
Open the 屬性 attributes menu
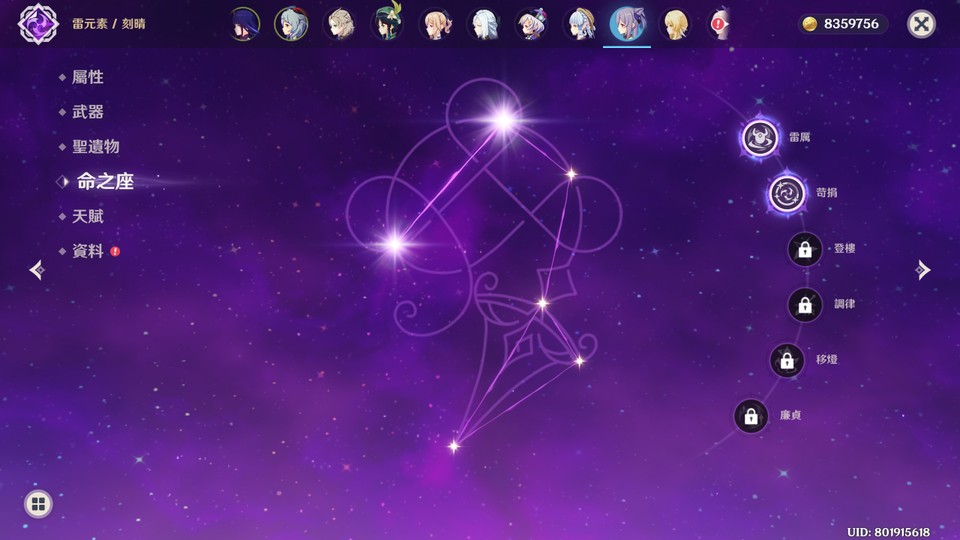click(88, 77)
